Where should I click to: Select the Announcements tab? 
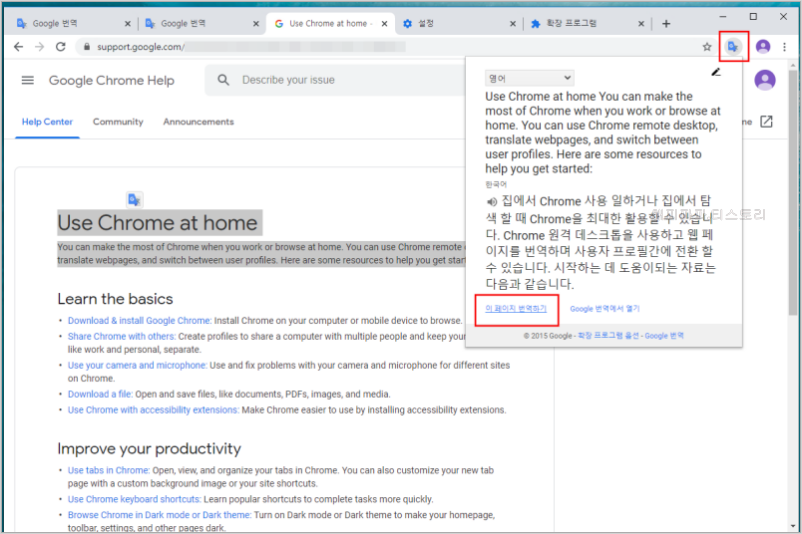coord(198,122)
